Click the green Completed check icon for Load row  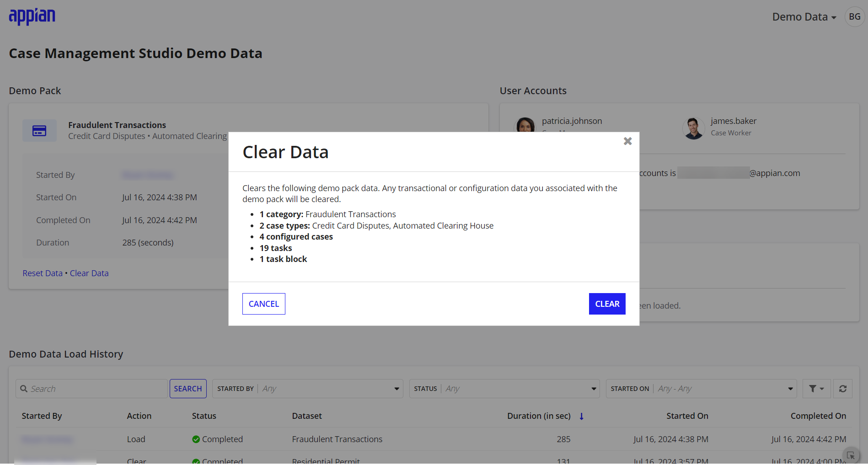[196, 439]
